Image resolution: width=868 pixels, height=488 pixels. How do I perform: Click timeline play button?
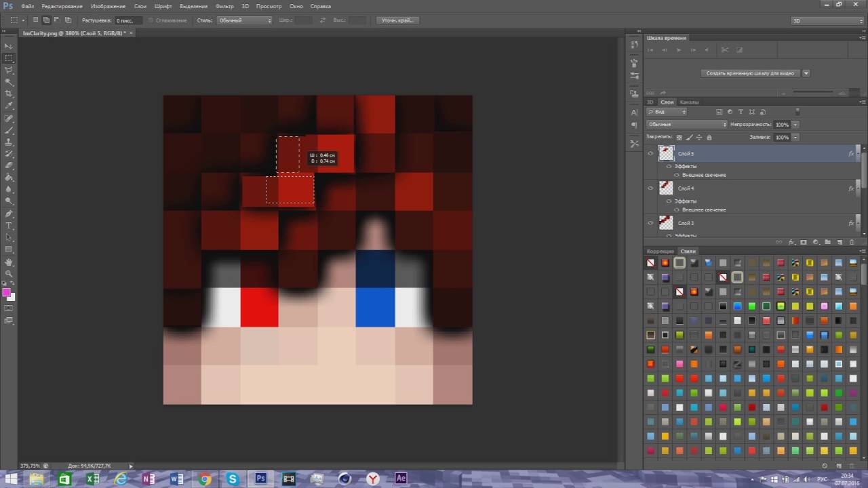pos(679,49)
